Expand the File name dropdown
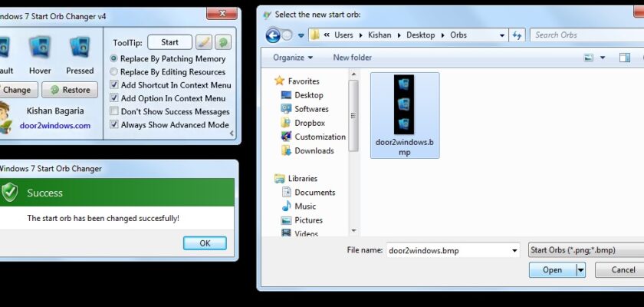Image resolution: width=644 pixels, height=307 pixels. pyautogui.click(x=514, y=250)
